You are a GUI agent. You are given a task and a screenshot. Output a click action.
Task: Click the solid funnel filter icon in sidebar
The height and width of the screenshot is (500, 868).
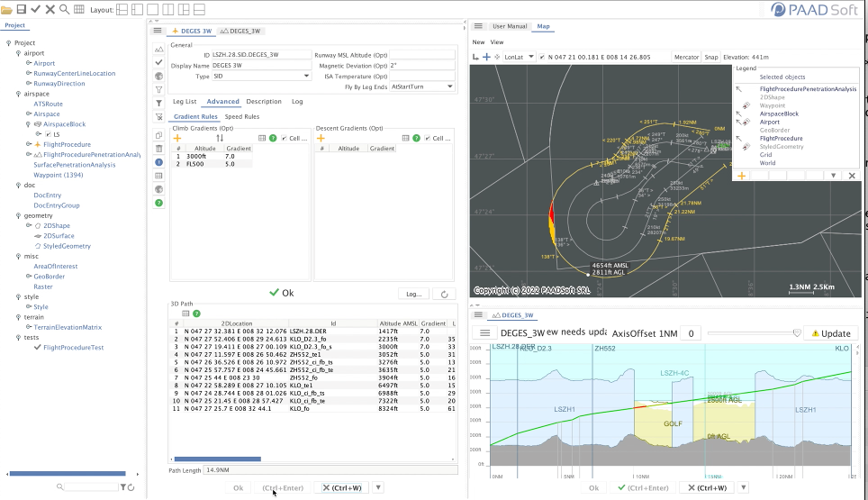point(158,103)
